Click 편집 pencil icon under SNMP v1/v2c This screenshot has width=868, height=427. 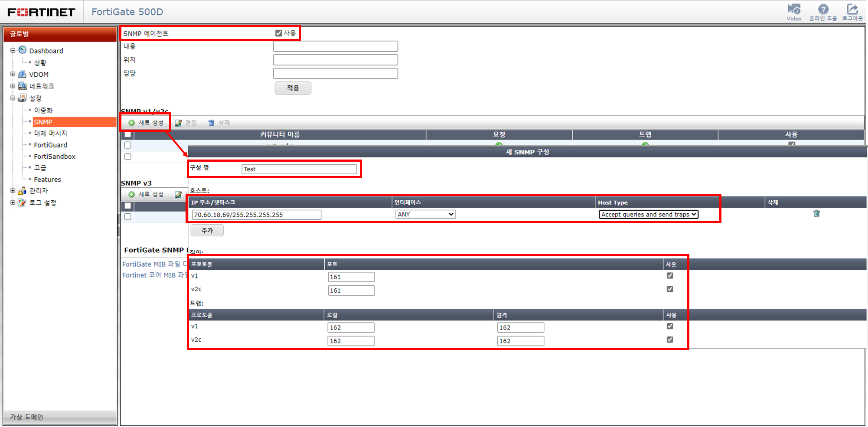[x=178, y=123]
